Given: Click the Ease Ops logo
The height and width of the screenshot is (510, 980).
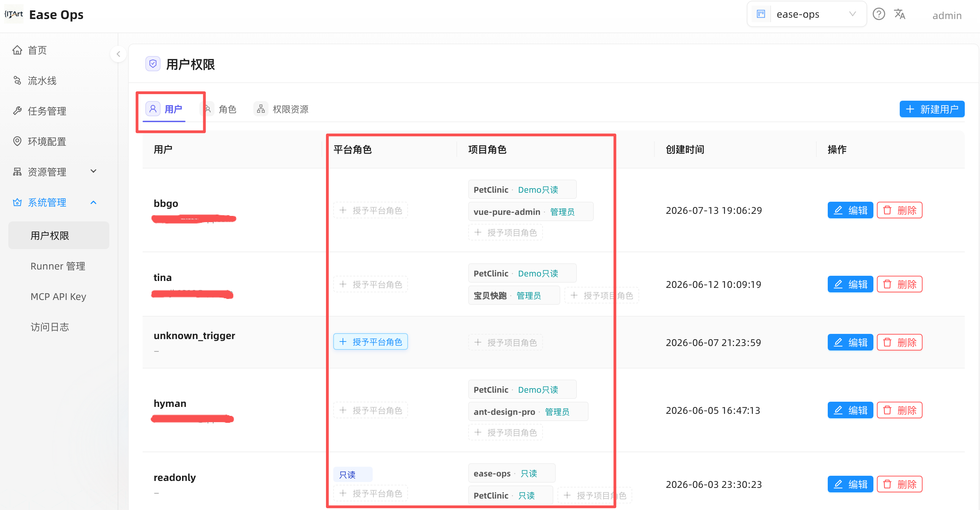Looking at the screenshot, I should tap(13, 14).
